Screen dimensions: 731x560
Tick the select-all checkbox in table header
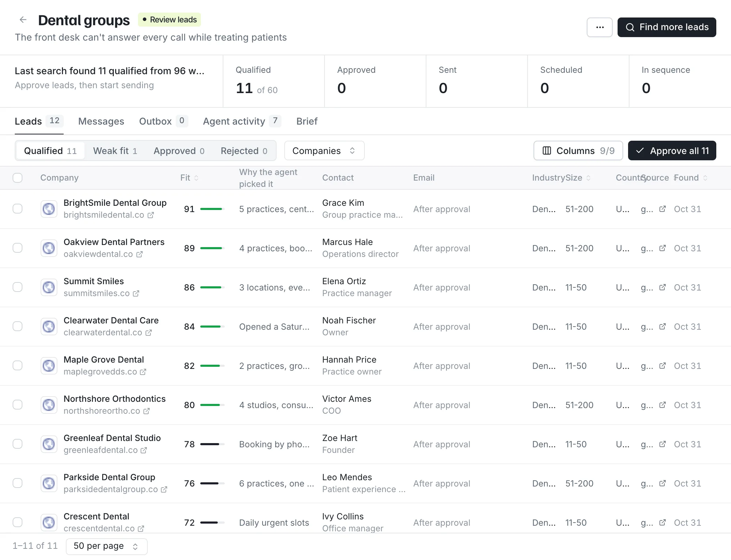click(18, 178)
